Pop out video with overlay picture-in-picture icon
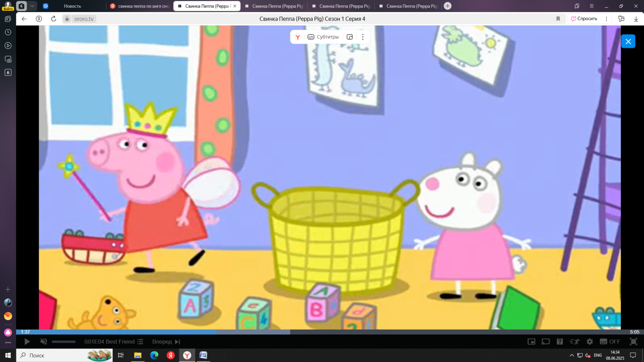 pyautogui.click(x=350, y=37)
